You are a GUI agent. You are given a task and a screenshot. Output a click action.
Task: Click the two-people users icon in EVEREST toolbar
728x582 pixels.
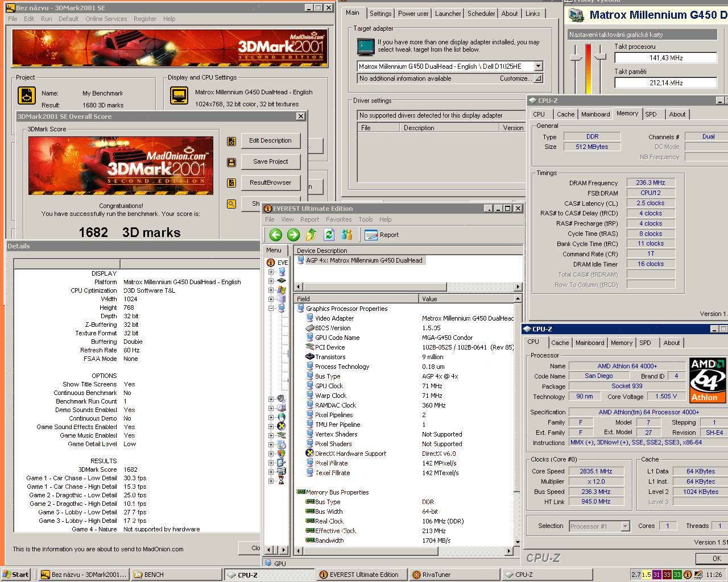[x=346, y=235]
